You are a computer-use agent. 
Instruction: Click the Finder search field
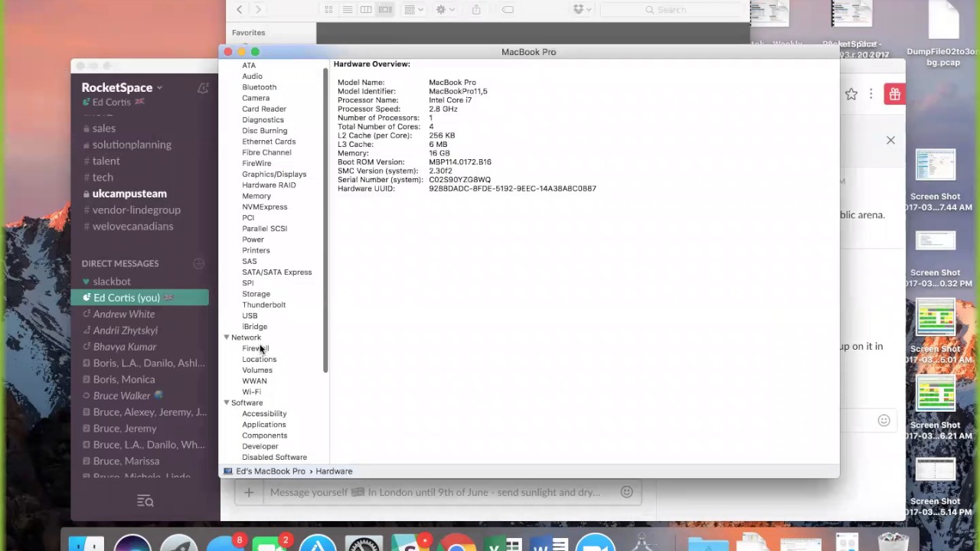[671, 9]
